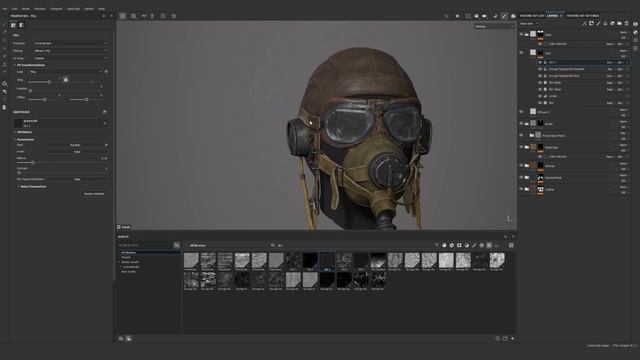Screen dimensions: 640x360
Task: Create a new folder in layer stack
Action: (619, 24)
